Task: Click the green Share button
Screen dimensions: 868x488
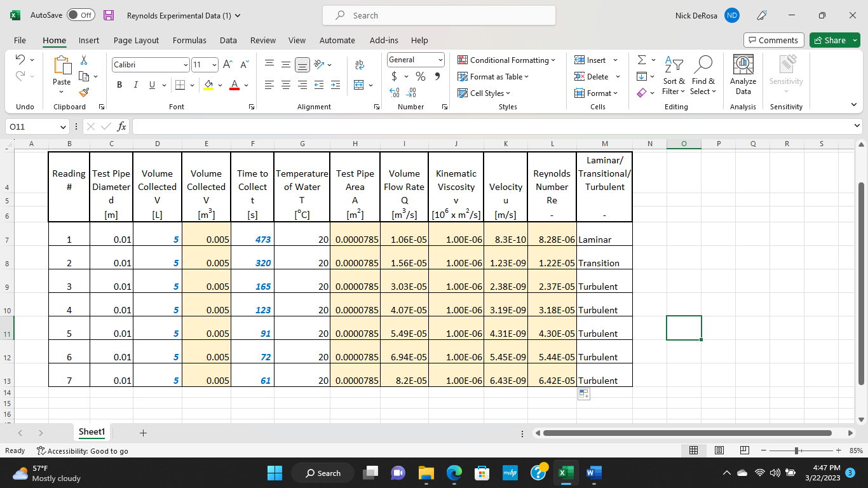Action: 834,40
